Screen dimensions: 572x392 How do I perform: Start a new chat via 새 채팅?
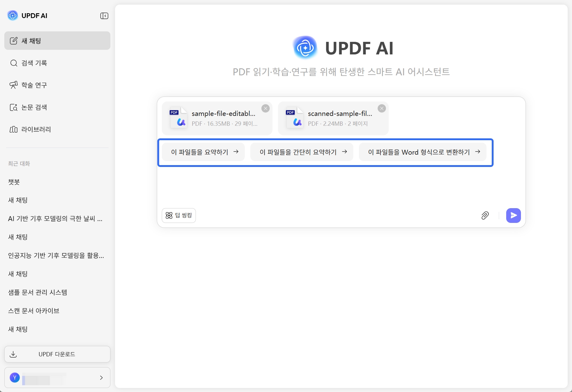pos(57,41)
